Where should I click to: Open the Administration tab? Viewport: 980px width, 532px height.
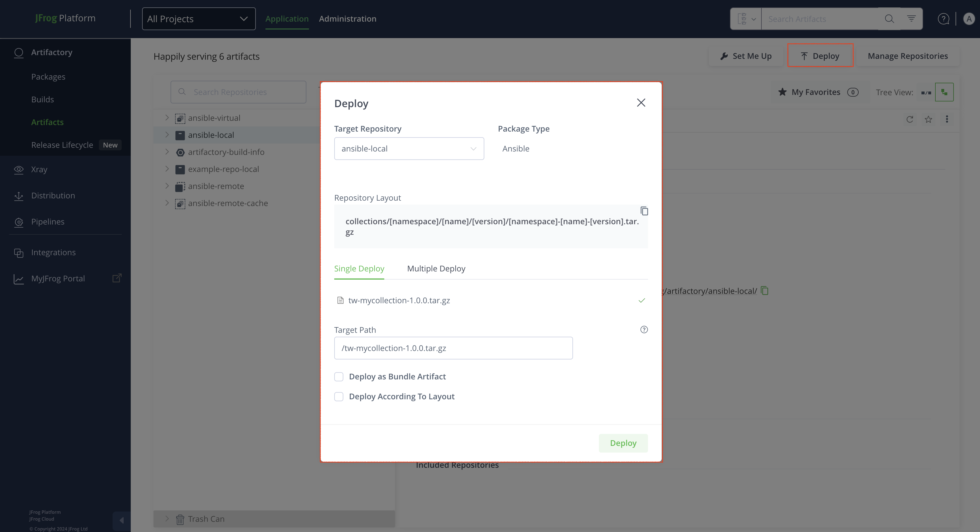click(x=347, y=19)
